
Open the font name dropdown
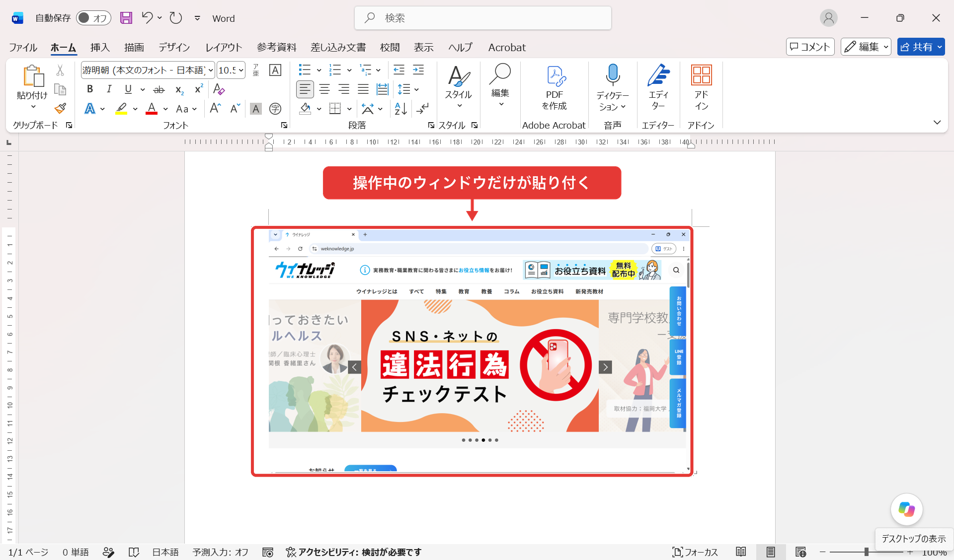point(211,70)
